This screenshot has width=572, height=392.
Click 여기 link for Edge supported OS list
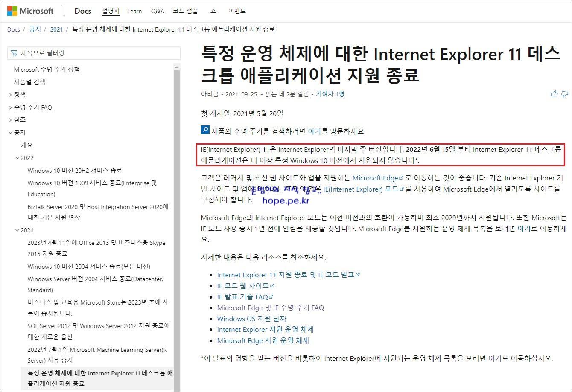pyautogui.click(x=524, y=229)
